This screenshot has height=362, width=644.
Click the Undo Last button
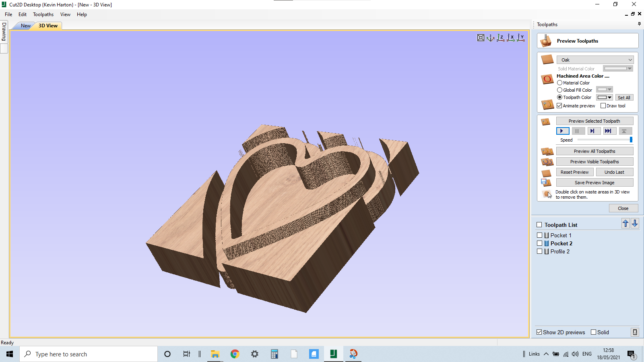coord(615,172)
